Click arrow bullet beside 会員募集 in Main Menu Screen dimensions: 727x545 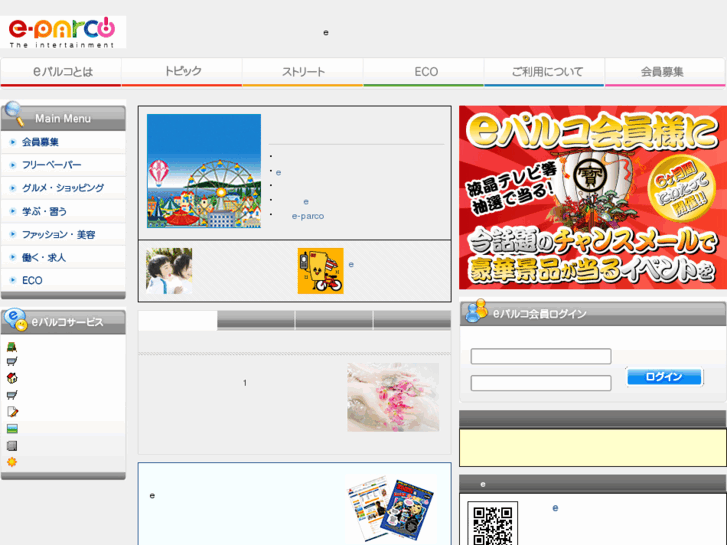(13, 142)
